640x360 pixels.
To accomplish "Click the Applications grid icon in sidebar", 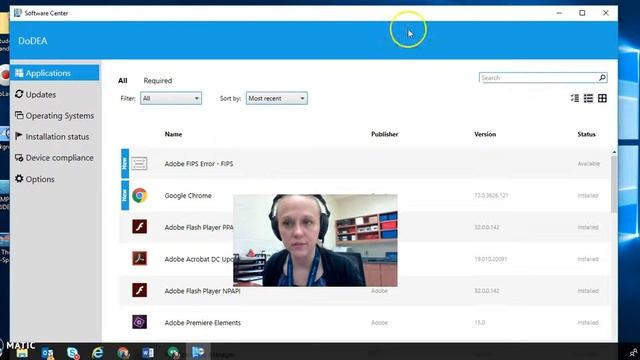I will 19,73.
